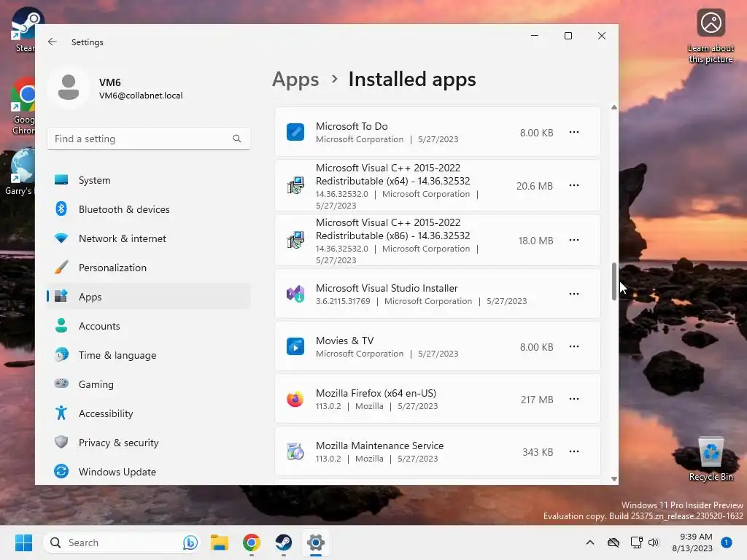Open Network & internet settings

149,238
